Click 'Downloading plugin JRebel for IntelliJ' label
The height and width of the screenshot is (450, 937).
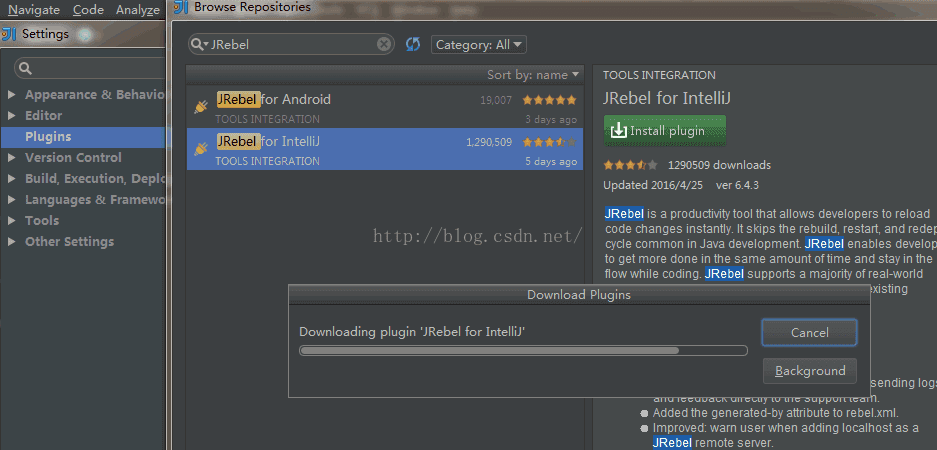click(x=412, y=332)
